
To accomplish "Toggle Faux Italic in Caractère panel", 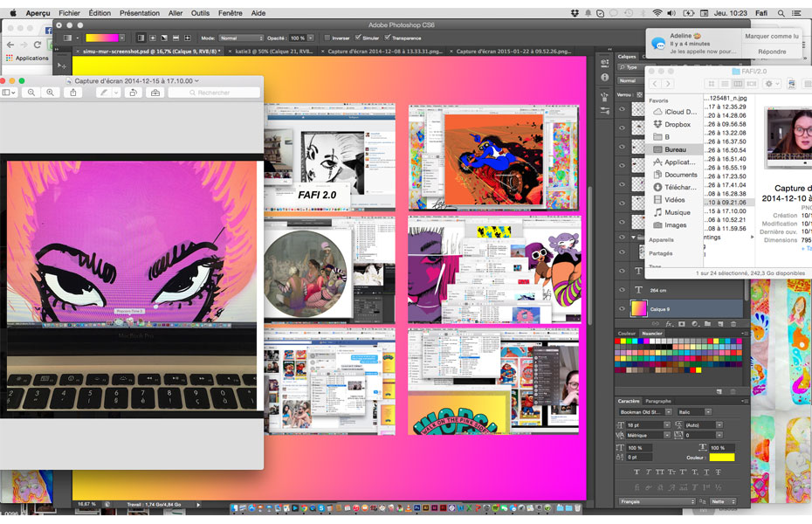I will [x=648, y=472].
